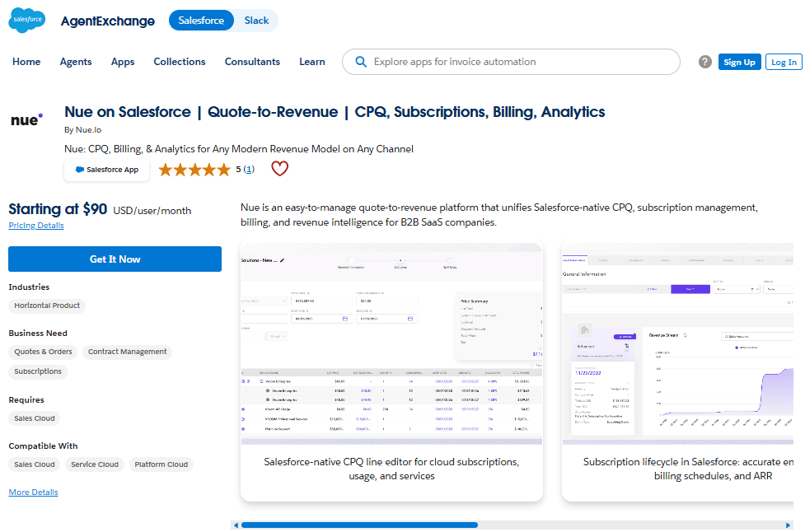
Task: Click the AgentExchange title
Action: tap(108, 21)
